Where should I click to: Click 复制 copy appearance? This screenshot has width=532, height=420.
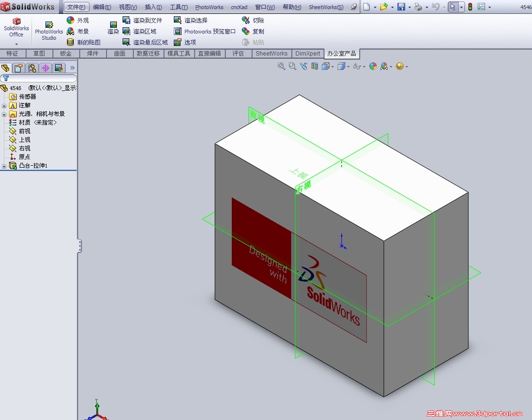tap(253, 31)
